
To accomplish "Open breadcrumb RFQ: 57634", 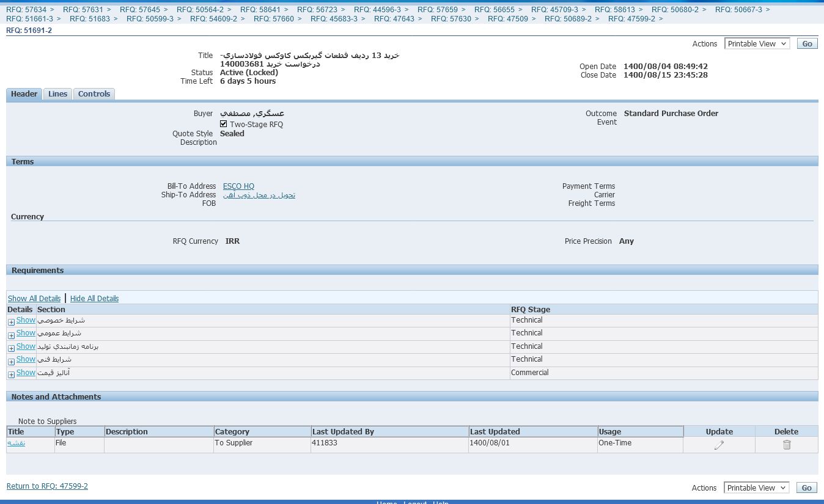I will pyautogui.click(x=26, y=10).
